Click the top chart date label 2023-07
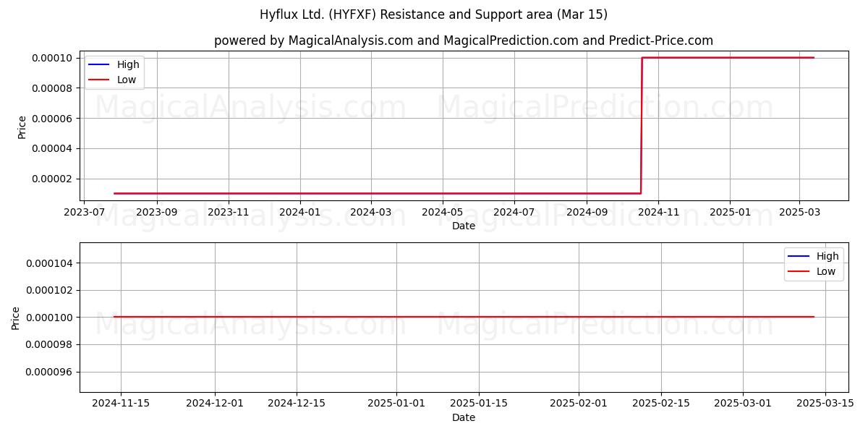 coord(85,213)
